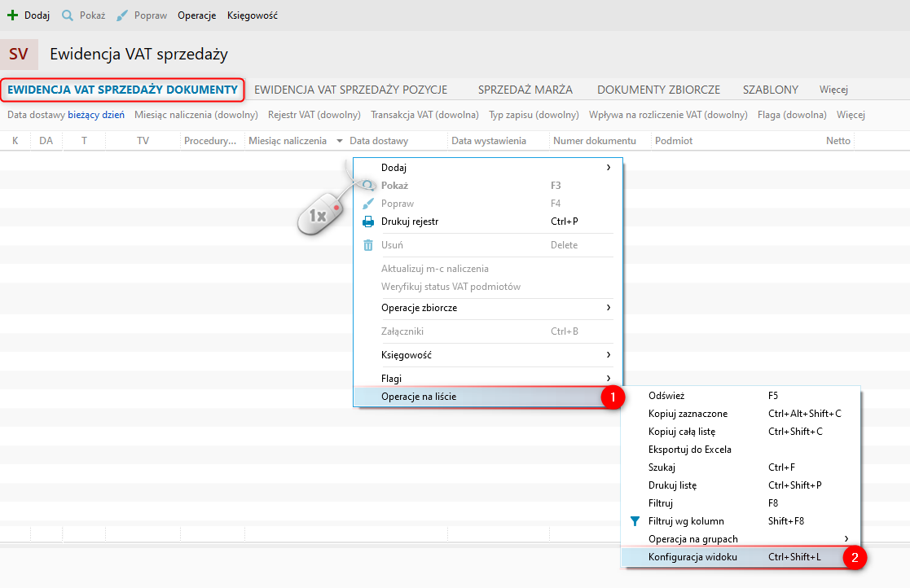The height and width of the screenshot is (588, 910).
Task: Click Więcej at end of filter bar
Action: pos(851,115)
